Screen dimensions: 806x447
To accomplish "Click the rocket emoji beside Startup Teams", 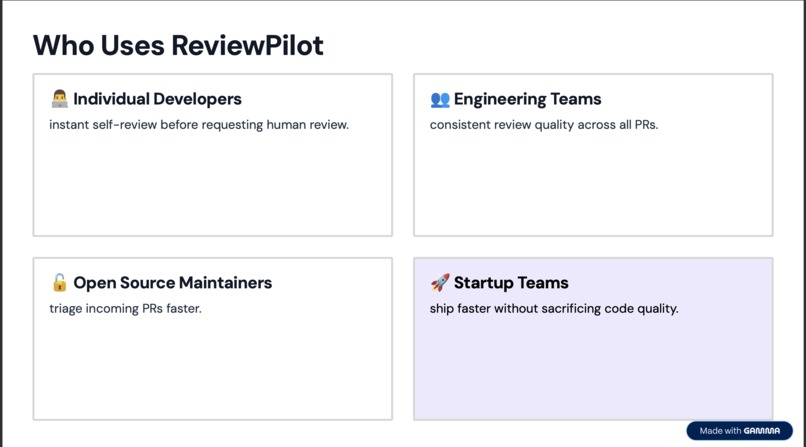I will (x=440, y=283).
